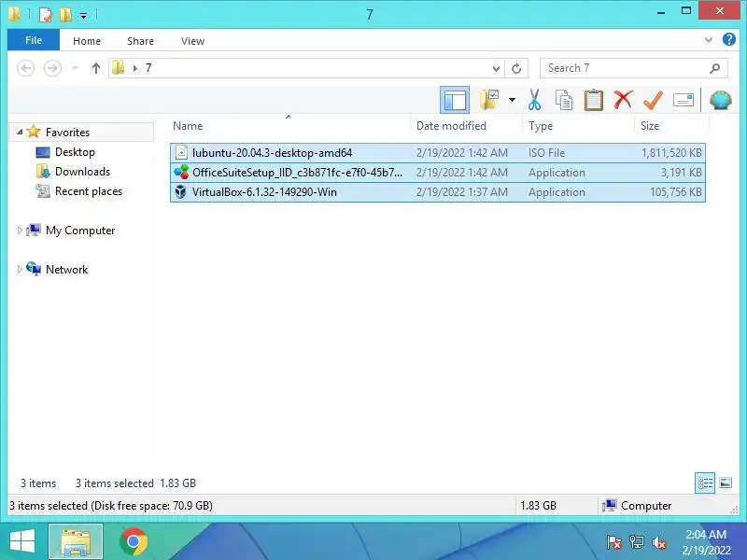Expand the My Computer tree node
Screen dimensions: 747x560
(20, 230)
